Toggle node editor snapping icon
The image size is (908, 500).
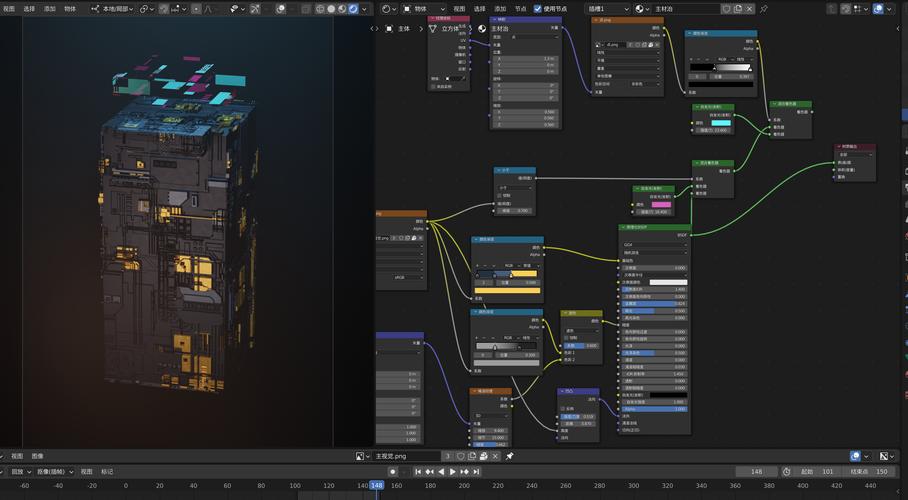point(846,9)
